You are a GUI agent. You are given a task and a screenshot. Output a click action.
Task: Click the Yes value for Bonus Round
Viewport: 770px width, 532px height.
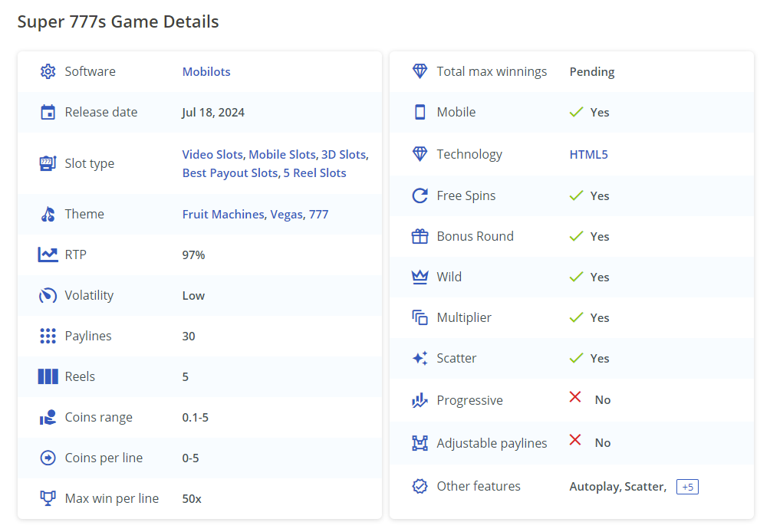[600, 237]
